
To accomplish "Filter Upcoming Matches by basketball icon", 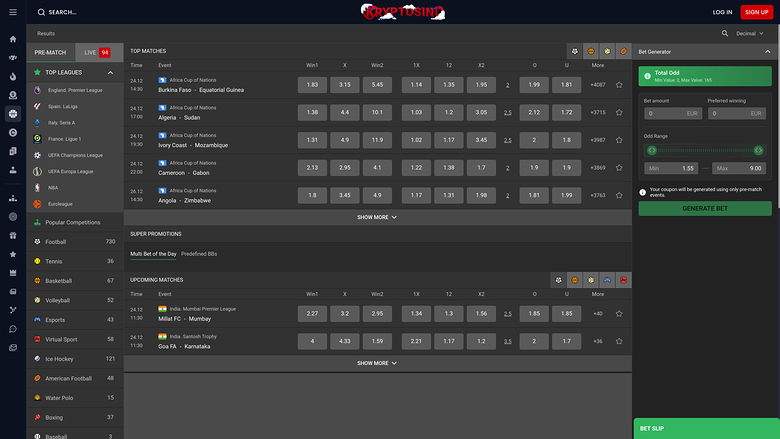I will tap(575, 280).
